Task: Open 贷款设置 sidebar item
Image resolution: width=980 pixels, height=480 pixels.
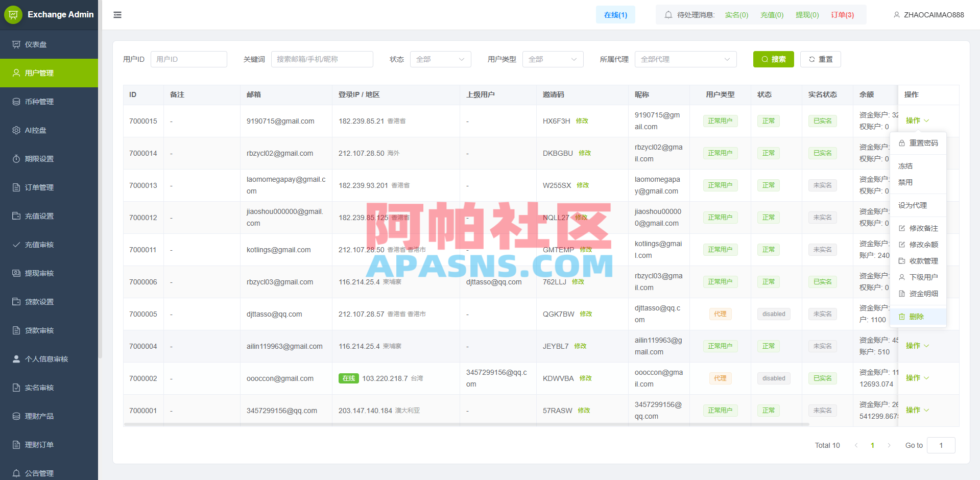Action: [x=49, y=302]
